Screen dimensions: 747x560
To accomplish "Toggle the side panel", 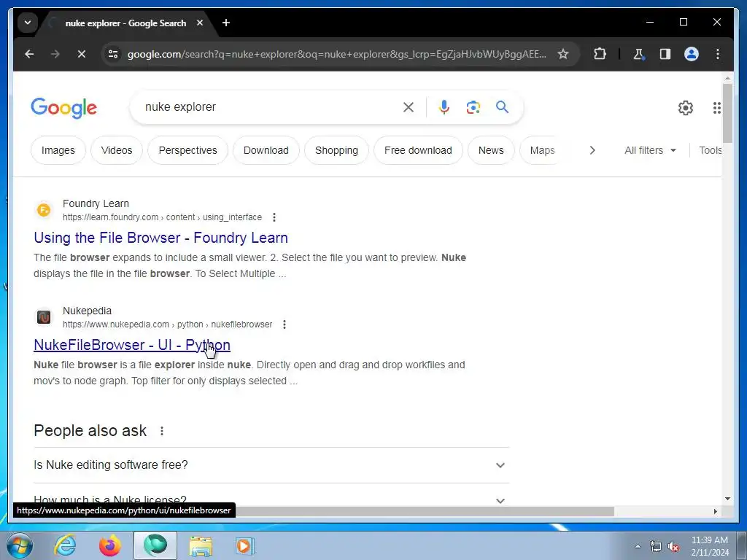I will pos(665,54).
